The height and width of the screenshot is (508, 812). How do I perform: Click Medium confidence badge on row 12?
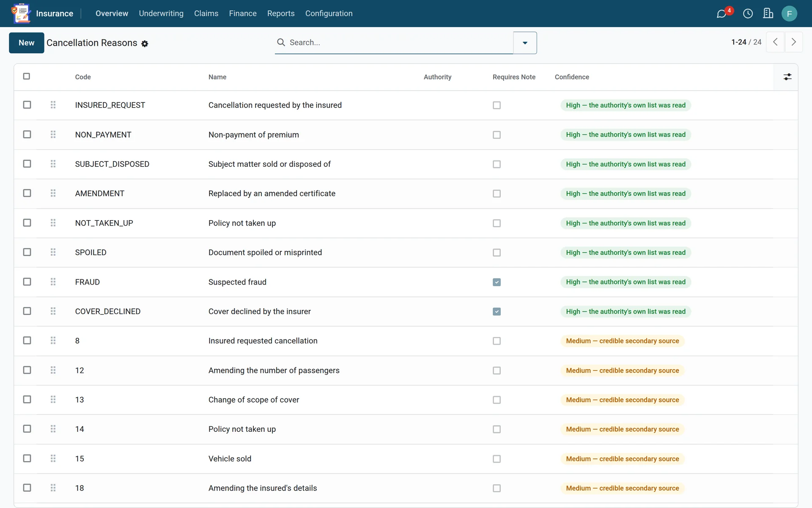622,370
